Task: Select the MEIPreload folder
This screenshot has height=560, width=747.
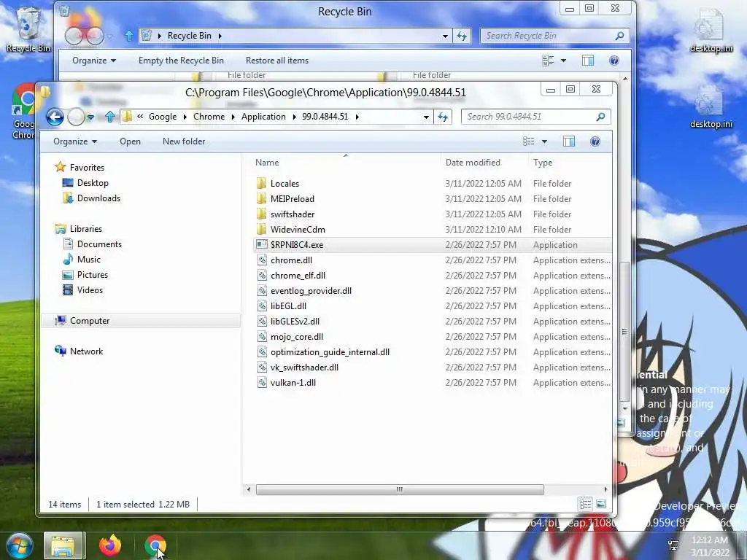Action: [x=293, y=198]
